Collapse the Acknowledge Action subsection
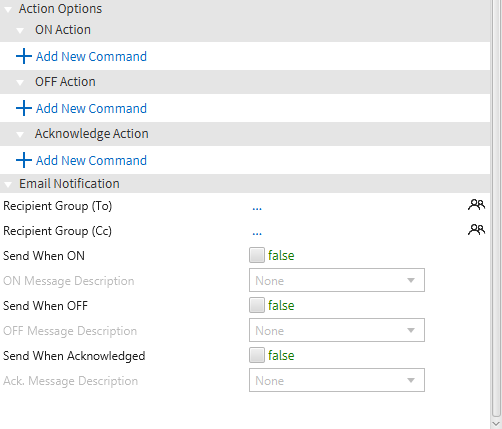Image resolution: width=502 pixels, height=429 pixels. [x=20, y=134]
